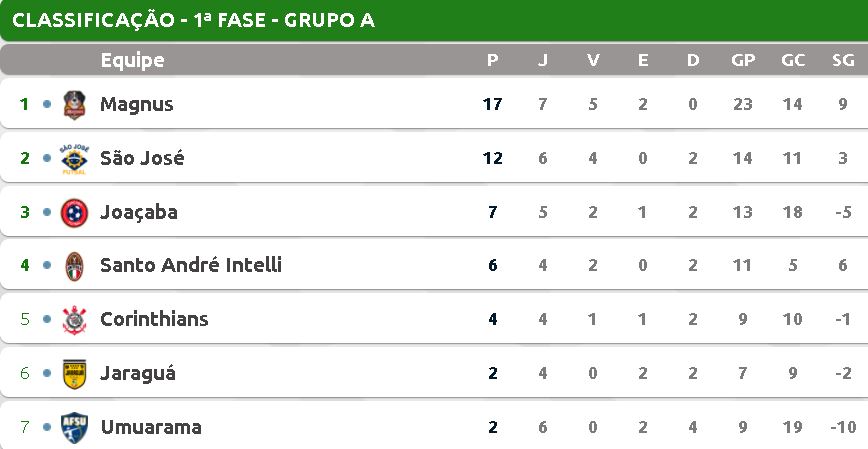This screenshot has height=449, width=868.
Task: Click the Santo André Intelli badge
Action: (x=74, y=266)
